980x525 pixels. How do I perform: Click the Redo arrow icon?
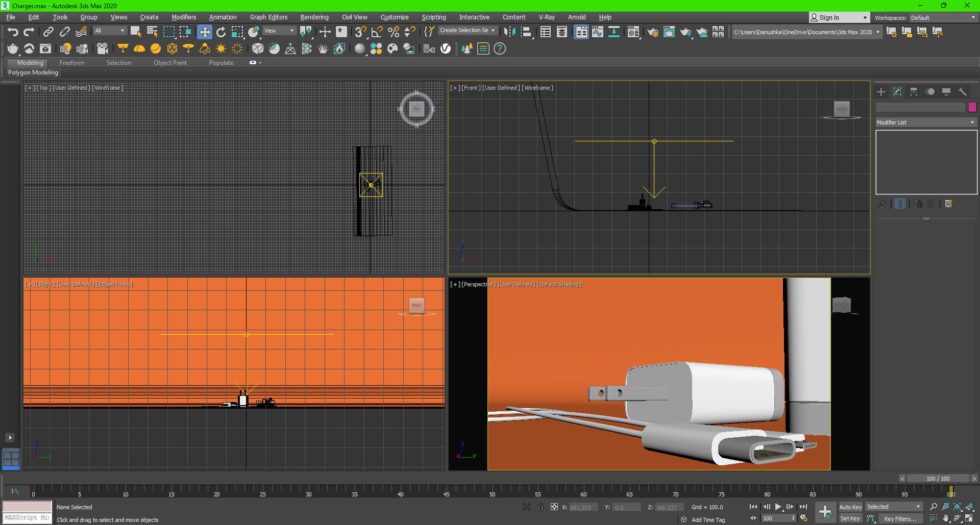[x=29, y=32]
